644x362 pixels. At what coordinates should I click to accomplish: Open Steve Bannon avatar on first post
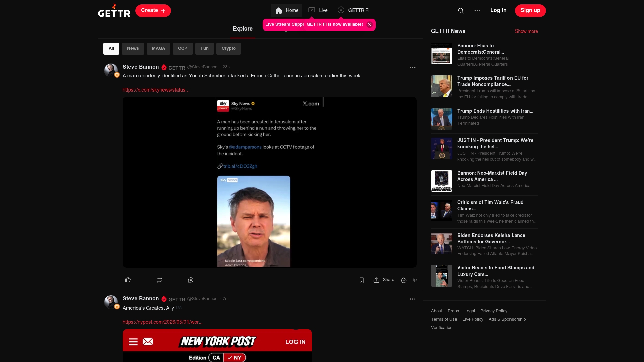click(111, 70)
